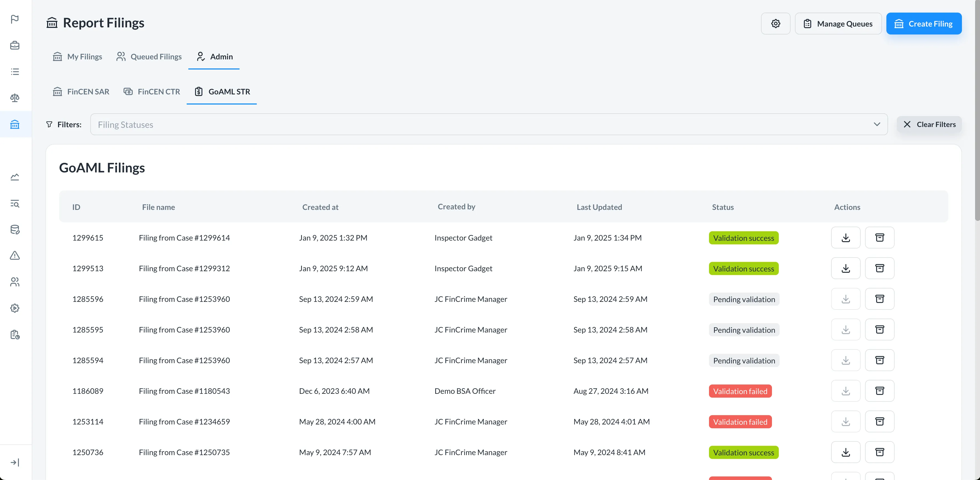Archive filing 1299513
980x480 pixels.
(880, 268)
